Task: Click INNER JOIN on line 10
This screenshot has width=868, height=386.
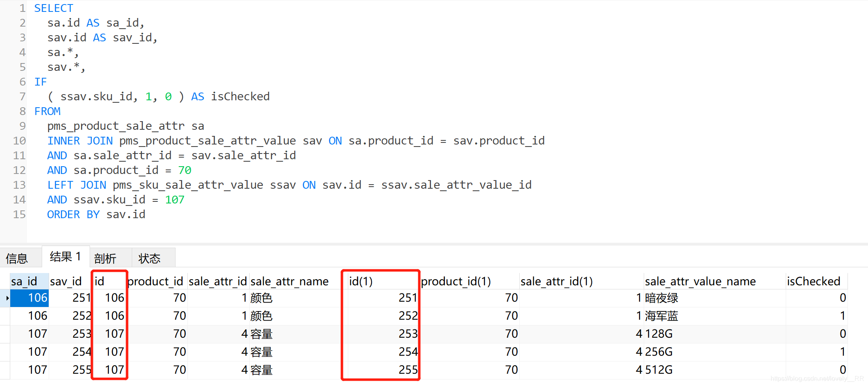Action: click(x=80, y=141)
